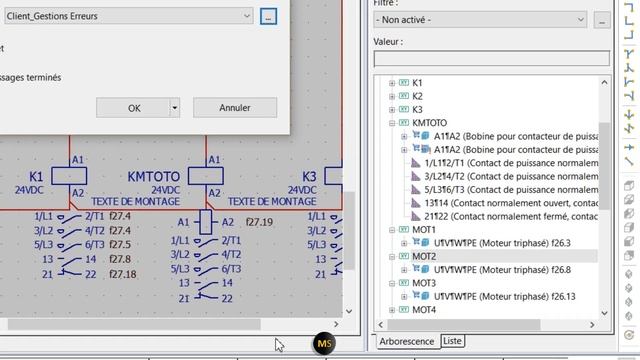
Task: Select the bottom-left corner angle connection symbol
Action: pos(629,21)
